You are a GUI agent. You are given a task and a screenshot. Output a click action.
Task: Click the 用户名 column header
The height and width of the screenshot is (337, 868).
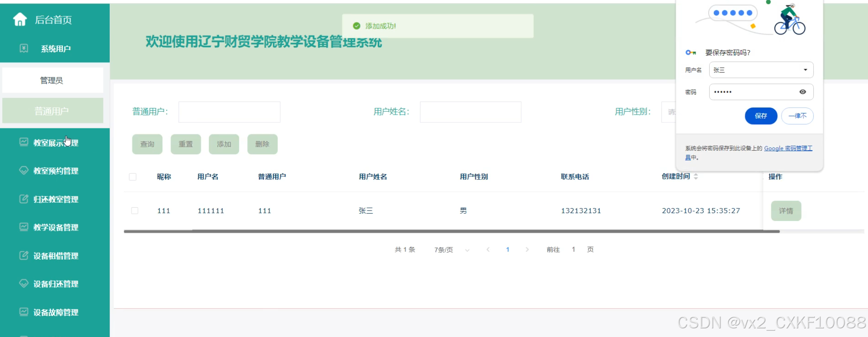(208, 177)
